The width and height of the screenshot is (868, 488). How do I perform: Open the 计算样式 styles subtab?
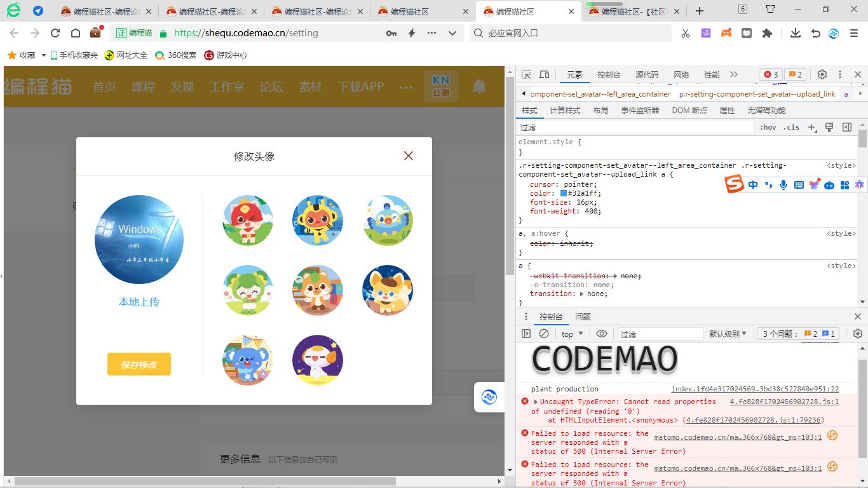click(x=565, y=110)
